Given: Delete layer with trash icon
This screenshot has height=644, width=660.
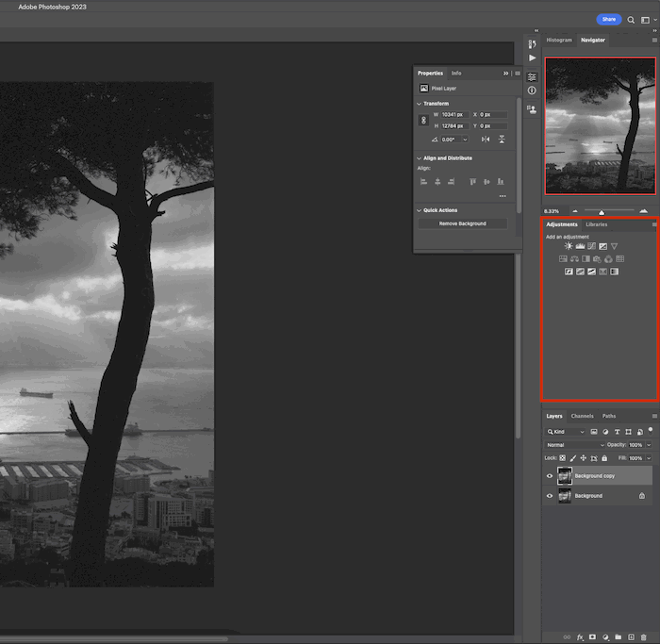Looking at the screenshot, I should coord(643,636).
